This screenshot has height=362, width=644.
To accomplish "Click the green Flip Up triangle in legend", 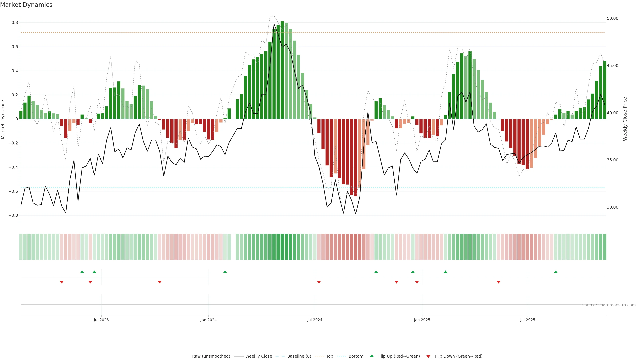I will pyautogui.click(x=372, y=356).
